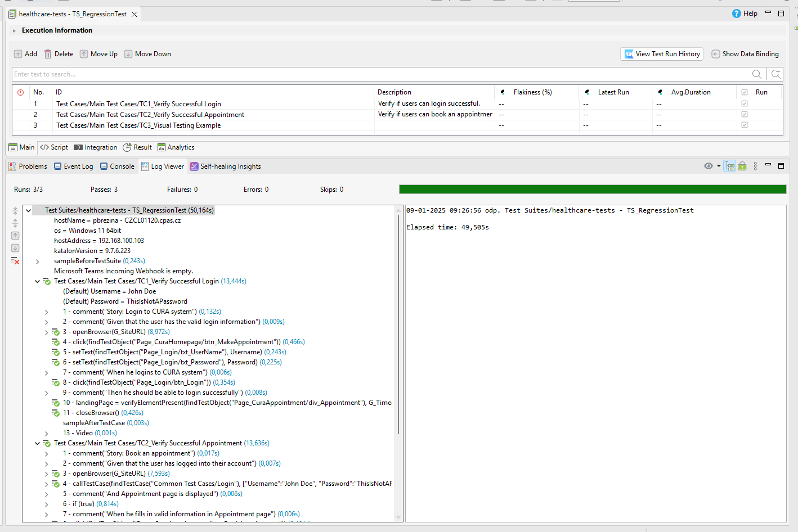
Task: Toggle the green scroll lock button
Action: 742,166
